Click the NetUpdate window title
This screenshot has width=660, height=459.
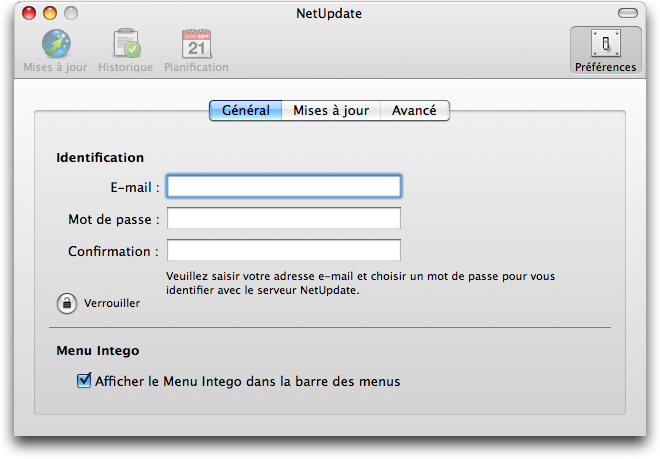pyautogui.click(x=329, y=13)
